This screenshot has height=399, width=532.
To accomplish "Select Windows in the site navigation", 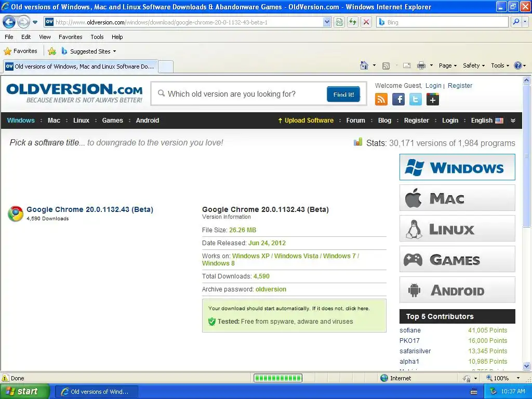I will (x=21, y=121).
